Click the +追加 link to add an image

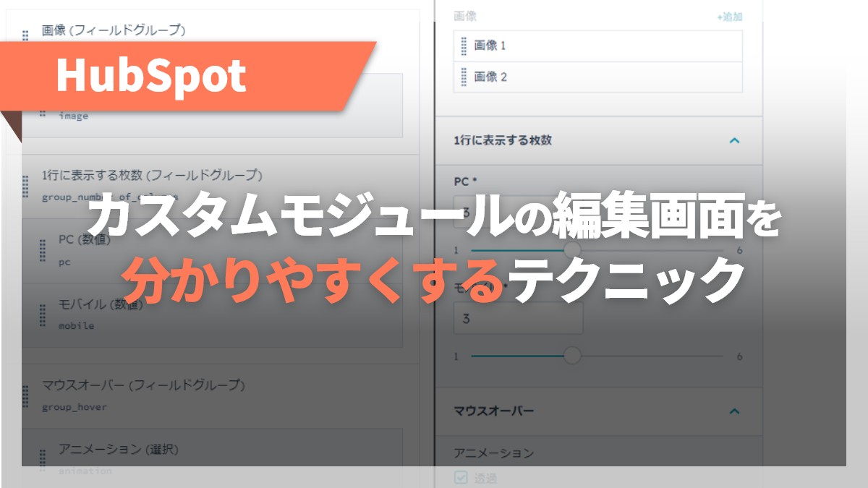(x=729, y=17)
